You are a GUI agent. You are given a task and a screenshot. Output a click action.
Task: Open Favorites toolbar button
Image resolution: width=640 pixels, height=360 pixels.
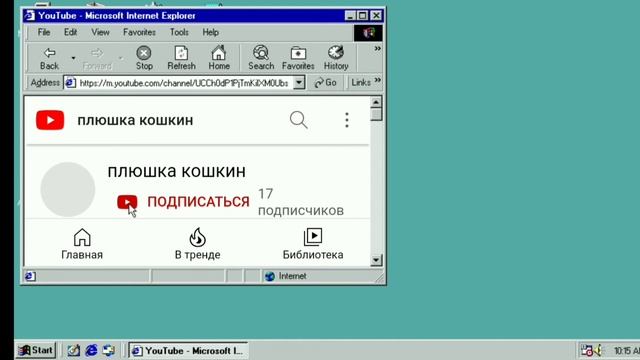[298, 58]
